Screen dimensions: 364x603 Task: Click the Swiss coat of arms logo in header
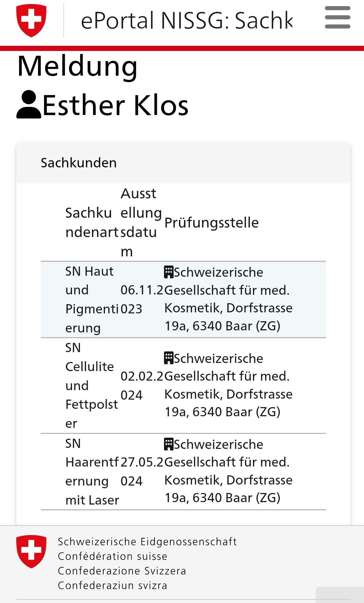tap(31, 20)
